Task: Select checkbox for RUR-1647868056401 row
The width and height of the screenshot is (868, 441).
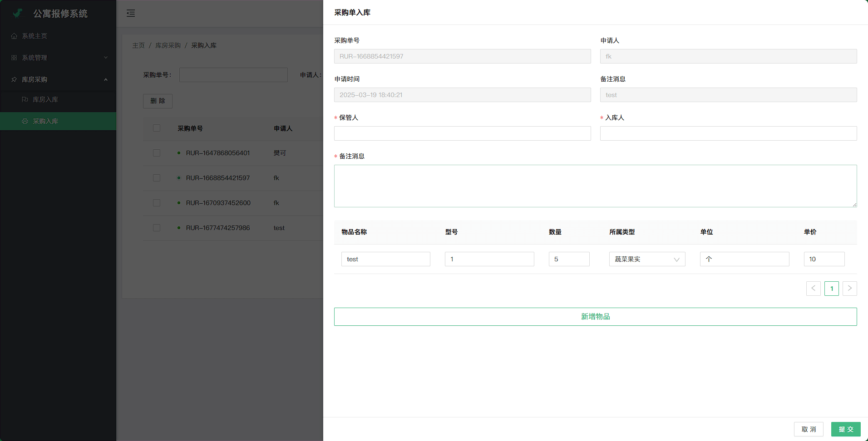Action: tap(157, 153)
